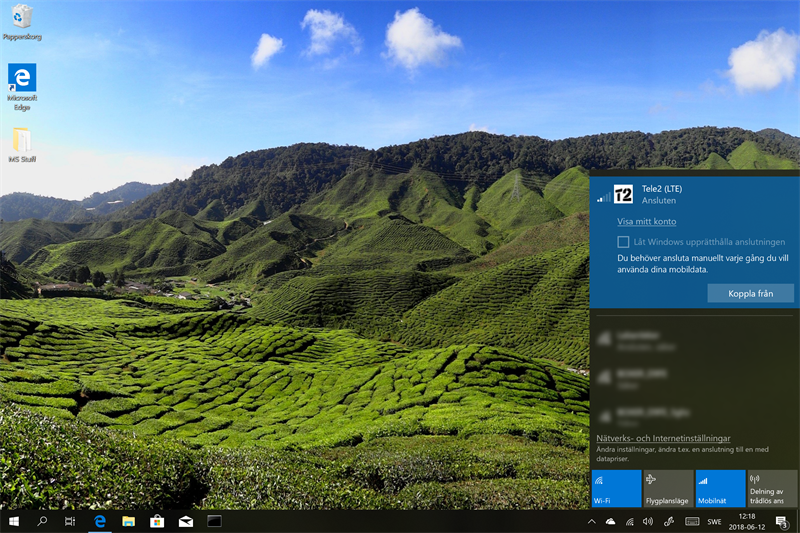
Task: Click the Windows Start button
Action: tap(14, 521)
